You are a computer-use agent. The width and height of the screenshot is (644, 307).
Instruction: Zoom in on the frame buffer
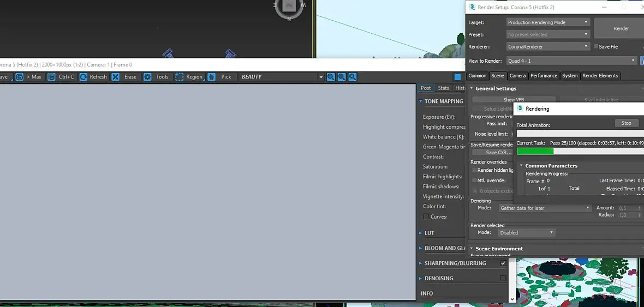click(331, 77)
